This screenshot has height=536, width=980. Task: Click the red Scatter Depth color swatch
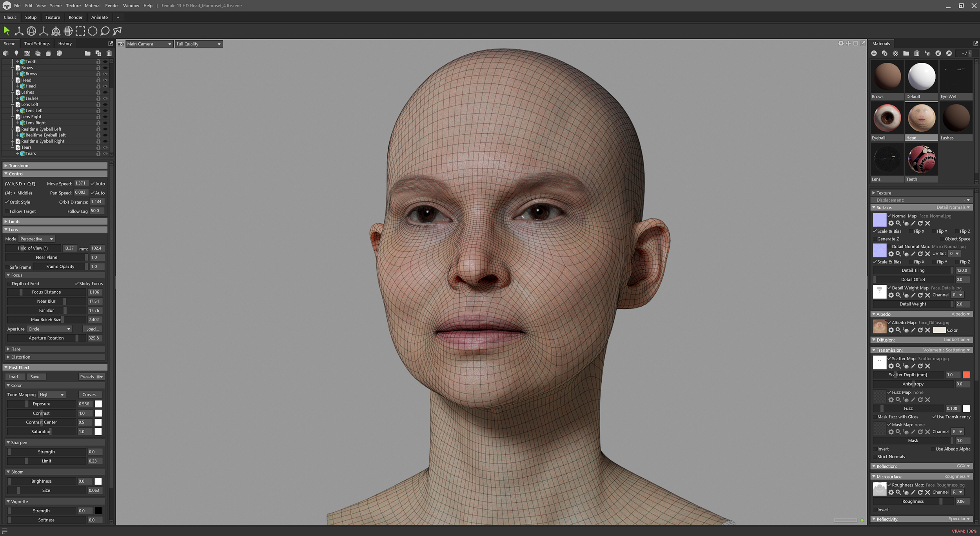click(967, 375)
